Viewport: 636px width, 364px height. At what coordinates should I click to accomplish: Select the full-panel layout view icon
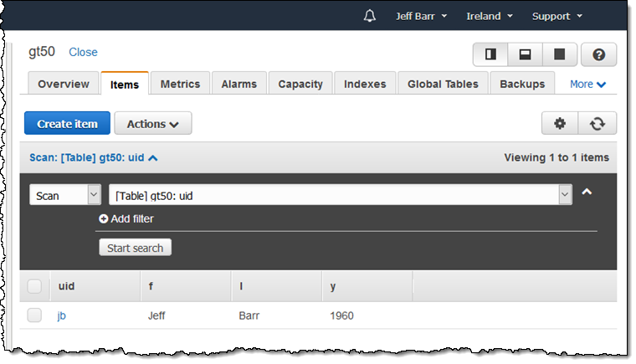coord(558,54)
